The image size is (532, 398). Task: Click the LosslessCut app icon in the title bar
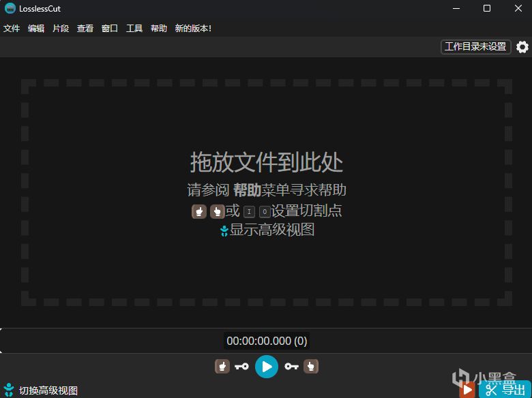coord(10,8)
